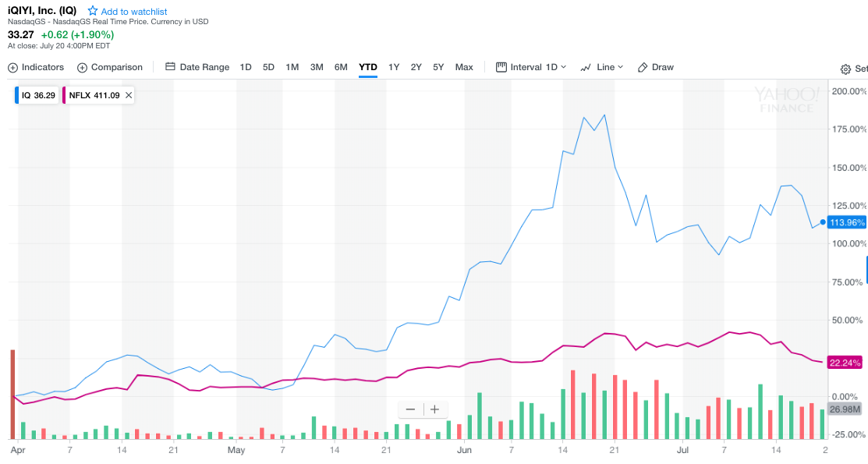Select the YTD range tab

pyautogui.click(x=368, y=67)
